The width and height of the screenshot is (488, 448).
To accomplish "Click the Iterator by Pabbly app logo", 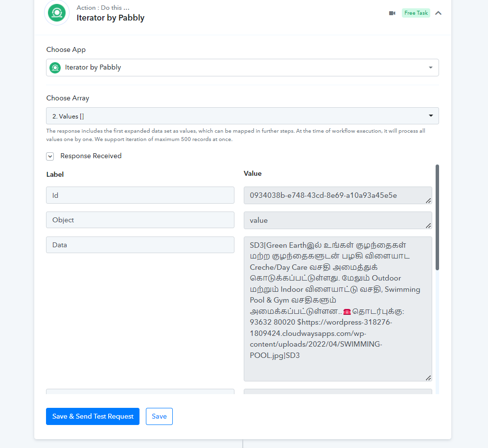I will coord(57,13).
